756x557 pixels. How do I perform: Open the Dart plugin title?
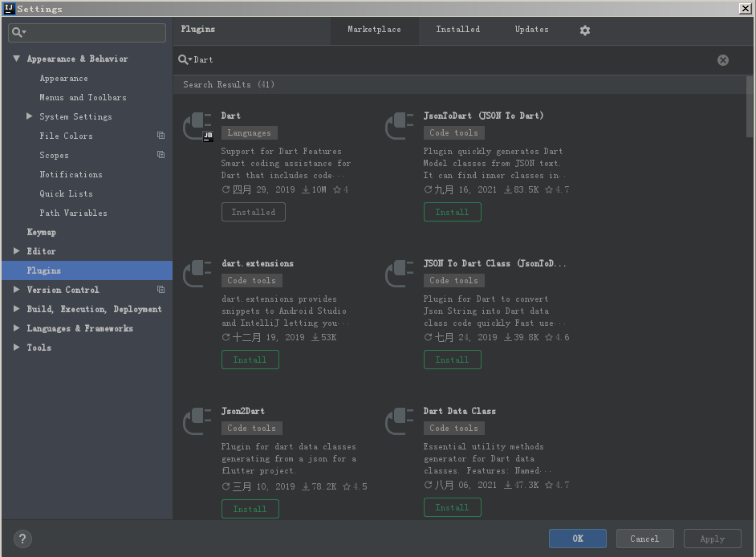(231, 116)
